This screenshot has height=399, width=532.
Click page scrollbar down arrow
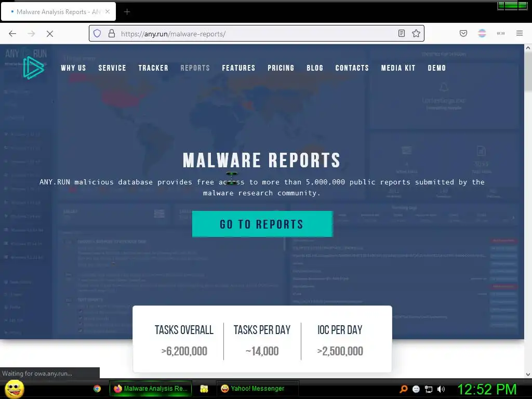[x=528, y=375]
